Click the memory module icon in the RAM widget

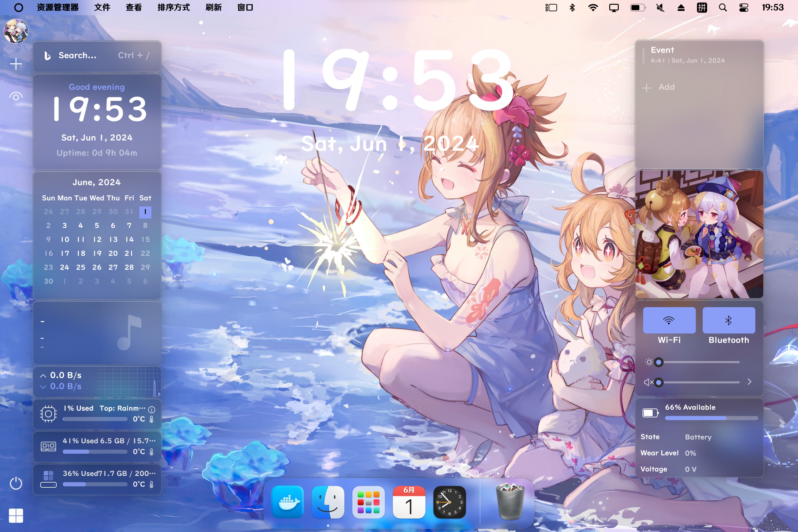(x=48, y=446)
